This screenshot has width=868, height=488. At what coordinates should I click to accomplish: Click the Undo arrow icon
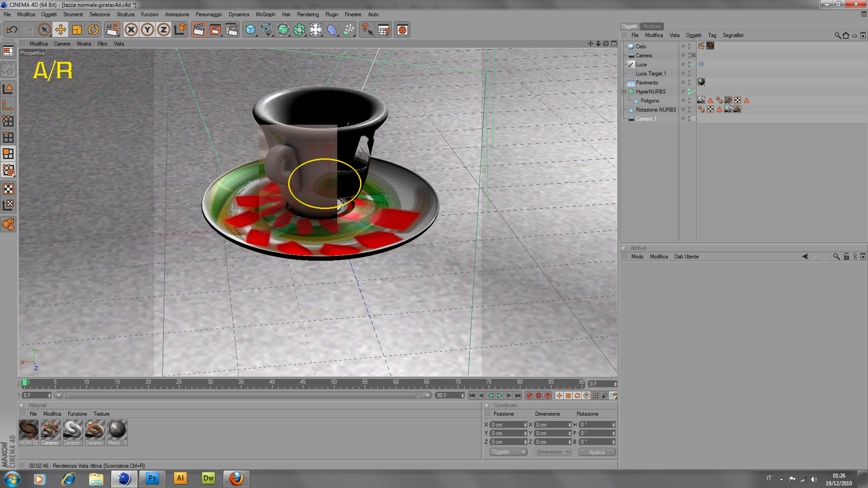[x=12, y=30]
